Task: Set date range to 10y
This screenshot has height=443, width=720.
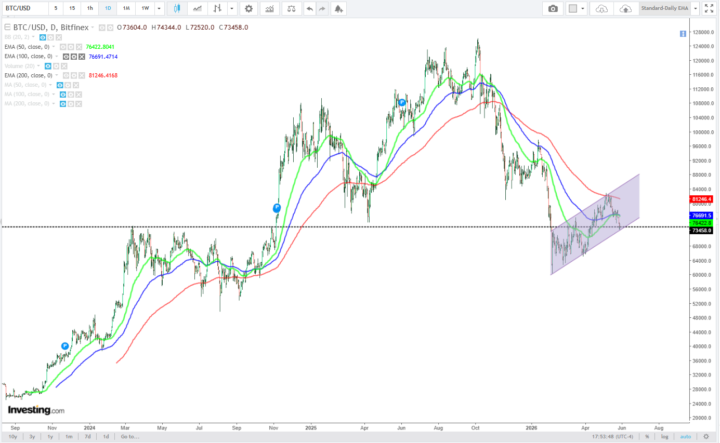Action: (x=13, y=437)
